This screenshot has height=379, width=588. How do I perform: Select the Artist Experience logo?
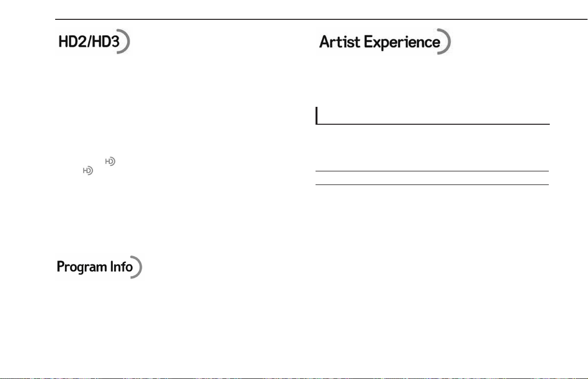coord(385,42)
